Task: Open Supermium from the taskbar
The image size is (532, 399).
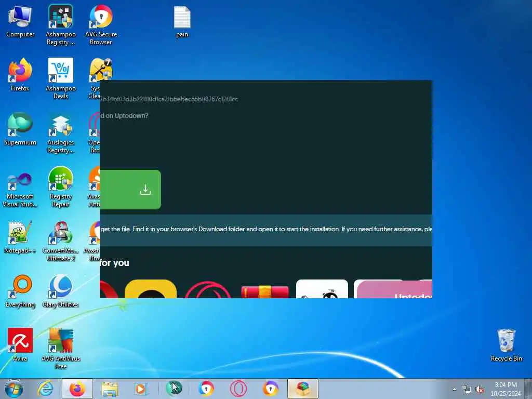Action: pyautogui.click(x=174, y=389)
